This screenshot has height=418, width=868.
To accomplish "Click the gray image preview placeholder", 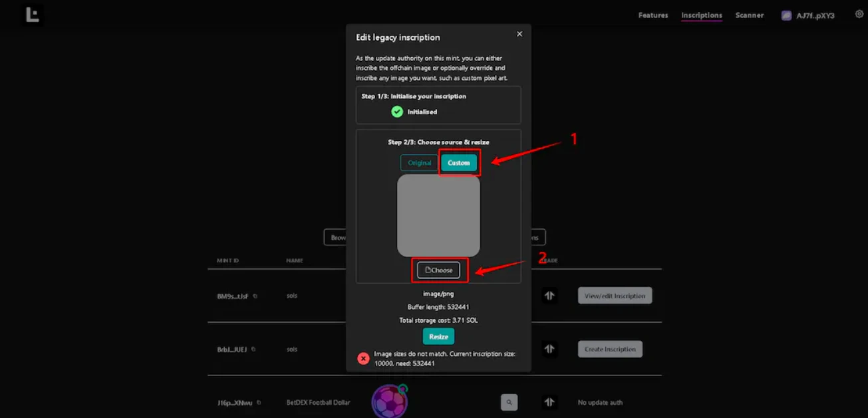I will click(x=438, y=215).
